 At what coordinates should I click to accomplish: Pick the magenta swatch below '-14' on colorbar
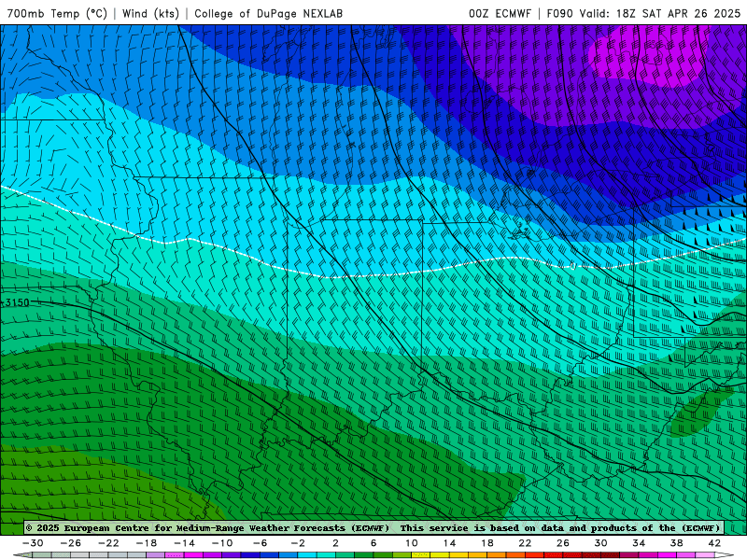point(194,555)
